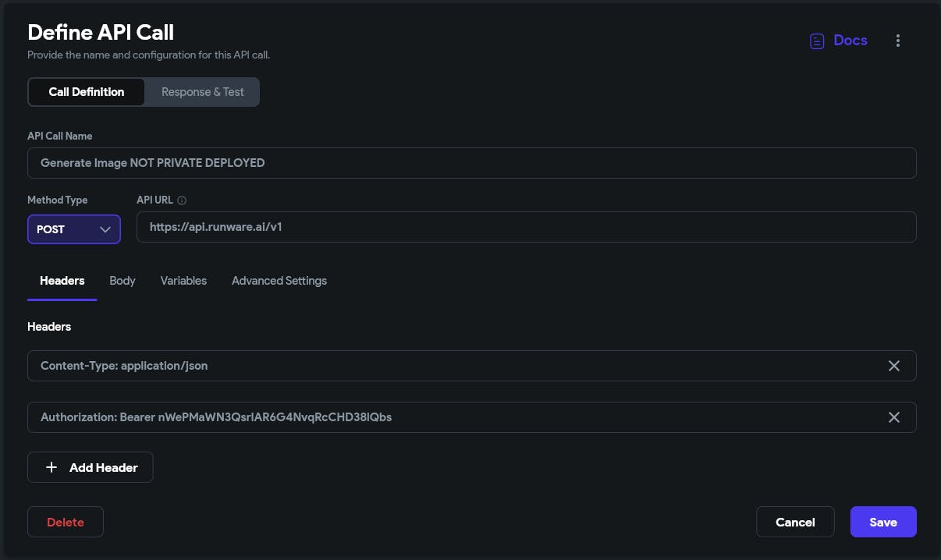
Task: Remove the Content-Type header with X
Action: (894, 366)
